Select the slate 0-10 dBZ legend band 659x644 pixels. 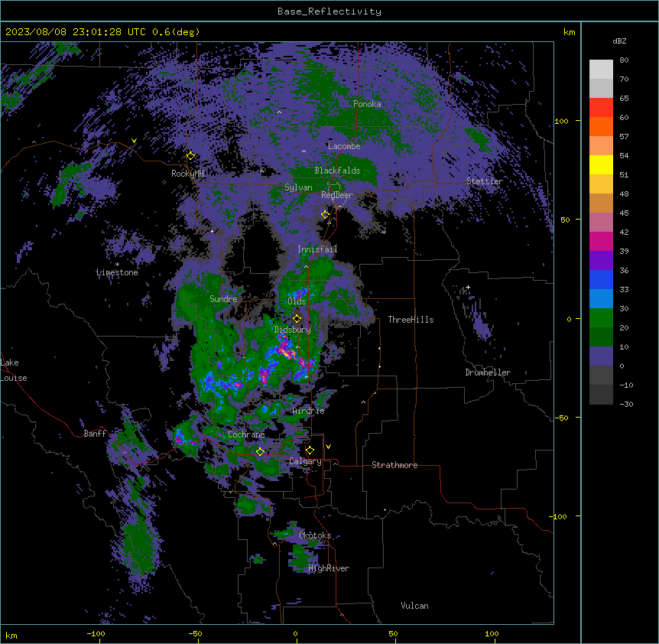(601, 356)
